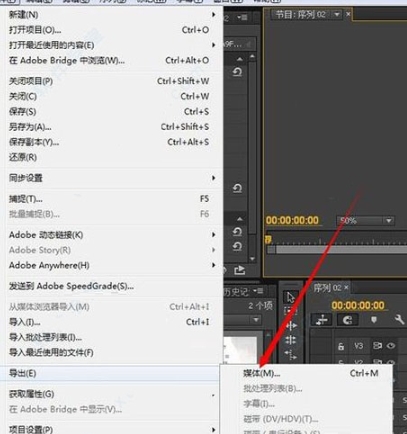The height and width of the screenshot is (434, 407).
Task: Click the clip thumbnail in project panel
Action: 241,349
